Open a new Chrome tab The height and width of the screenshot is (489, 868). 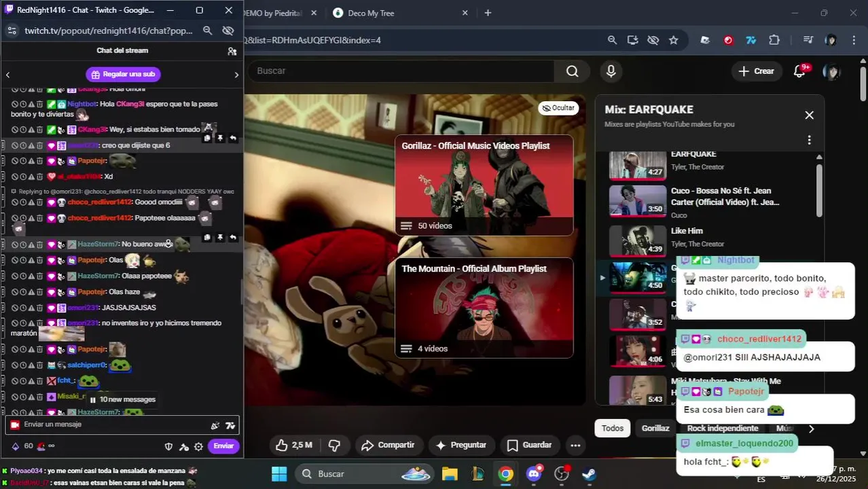(x=488, y=13)
